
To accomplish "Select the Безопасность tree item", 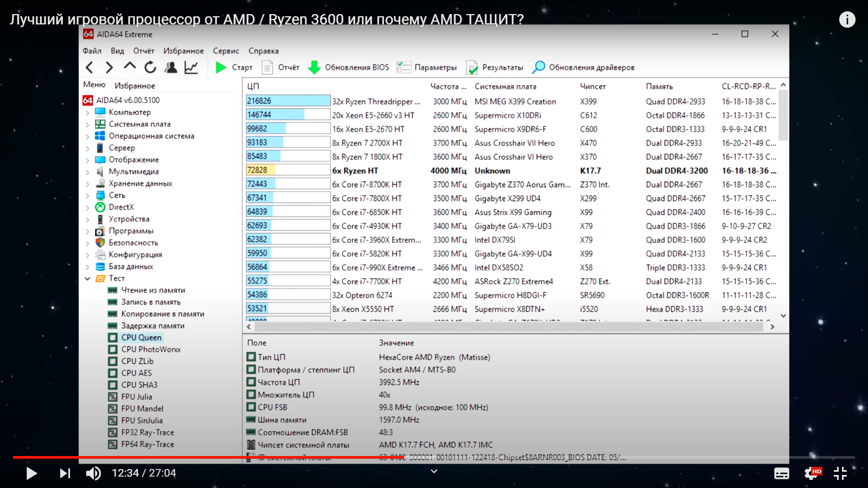I will click(x=127, y=243).
